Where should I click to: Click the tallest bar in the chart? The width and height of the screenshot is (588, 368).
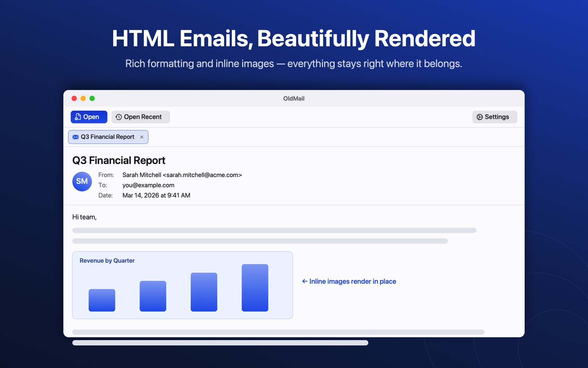point(255,288)
